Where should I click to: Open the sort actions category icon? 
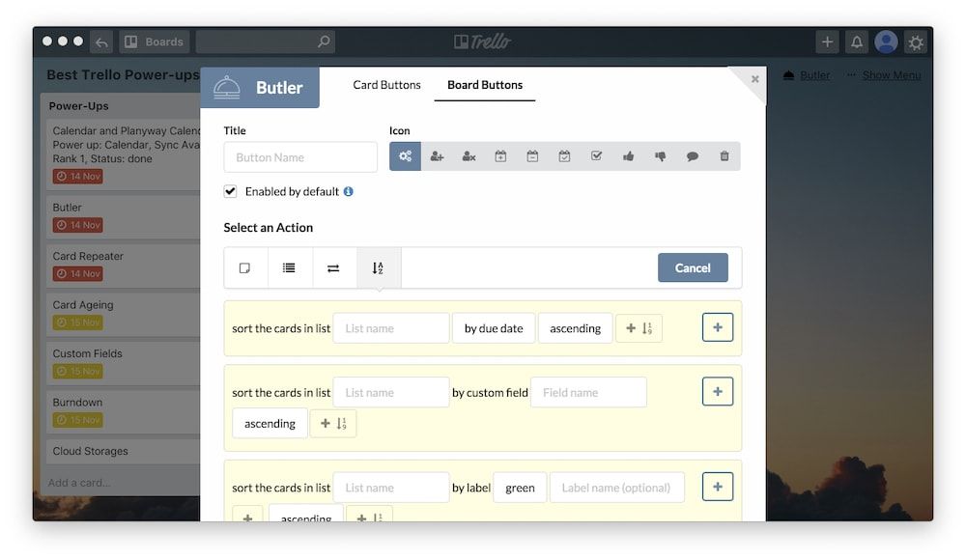(x=379, y=268)
